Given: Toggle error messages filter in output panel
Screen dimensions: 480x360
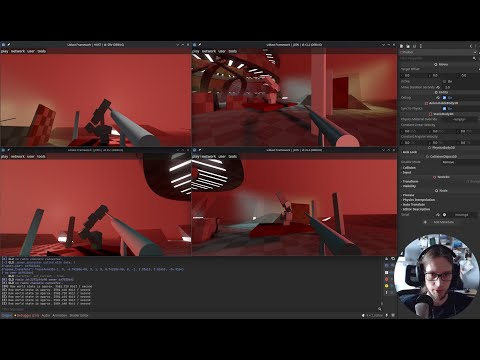Looking at the screenshot, I should [x=387, y=279].
